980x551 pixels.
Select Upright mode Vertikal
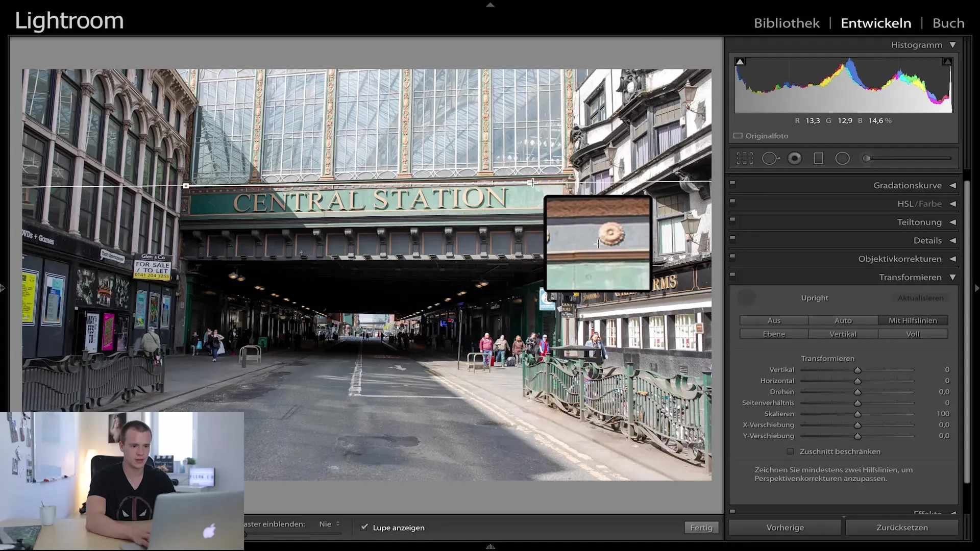click(x=843, y=334)
